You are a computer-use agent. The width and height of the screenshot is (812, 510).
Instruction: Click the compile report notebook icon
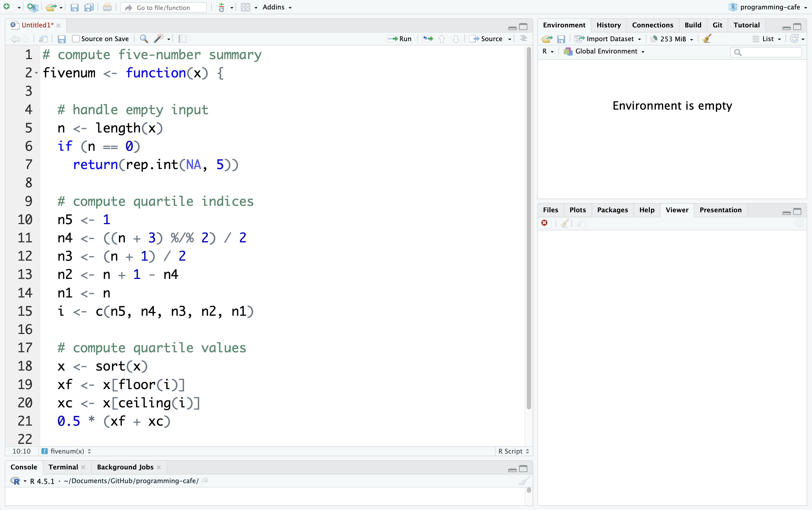(182, 39)
